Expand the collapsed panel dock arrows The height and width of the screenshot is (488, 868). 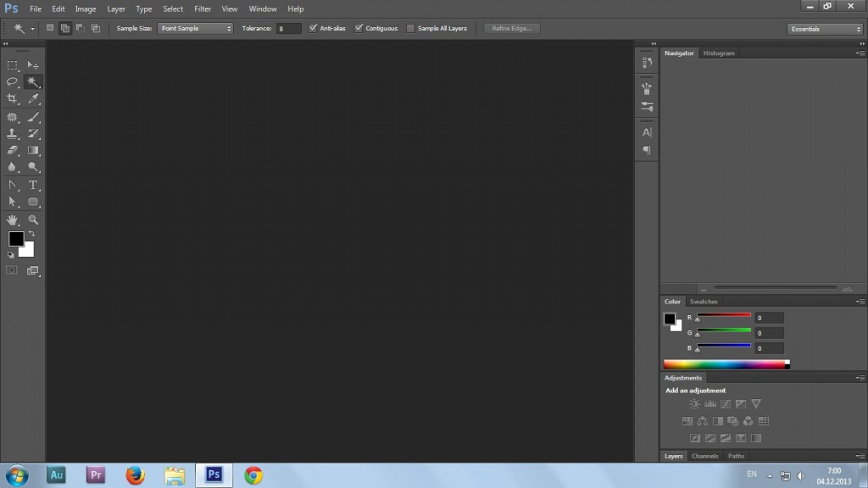(654, 43)
